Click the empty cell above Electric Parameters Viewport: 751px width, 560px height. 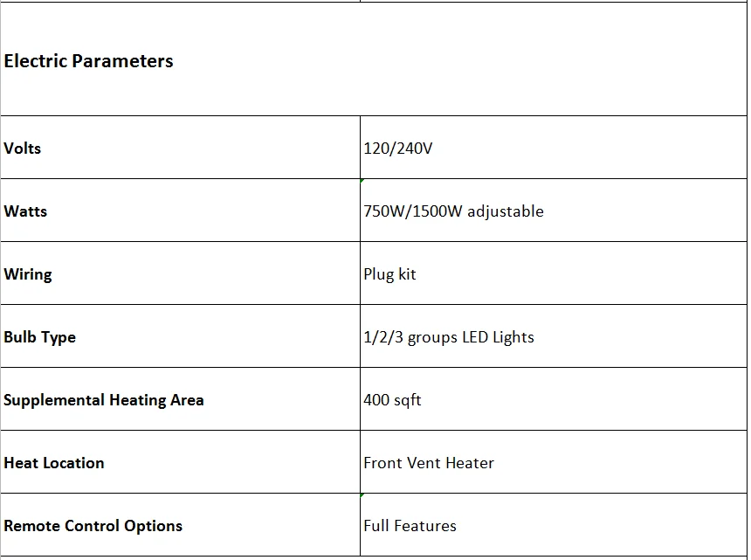click(179, 1)
